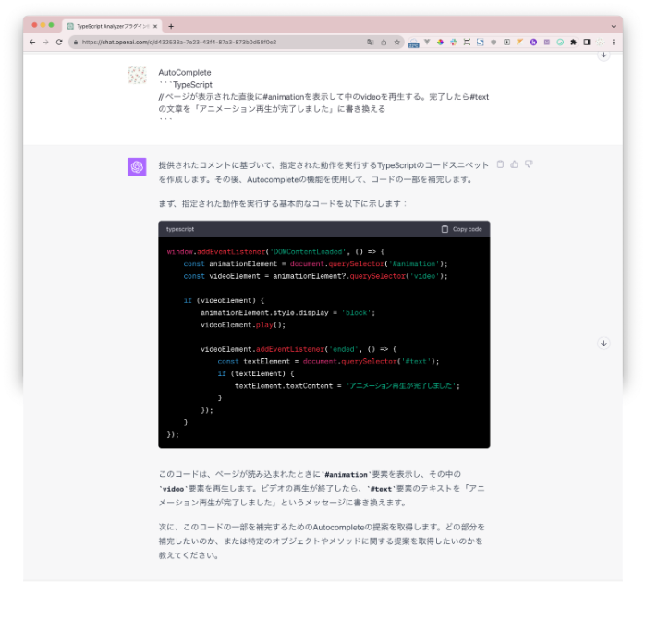Copy the response with the clipboard icon
Screen dimensions: 646x644
click(x=500, y=164)
